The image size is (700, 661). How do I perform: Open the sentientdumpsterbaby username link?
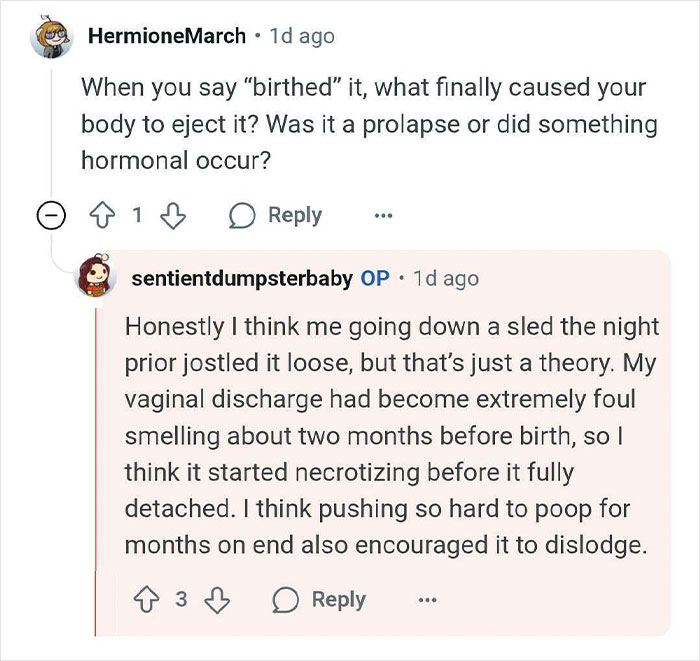pos(241,278)
